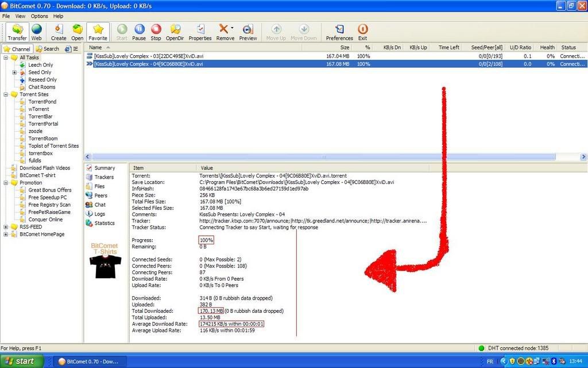
Task: Stop the selected torrent task
Action: [x=156, y=32]
